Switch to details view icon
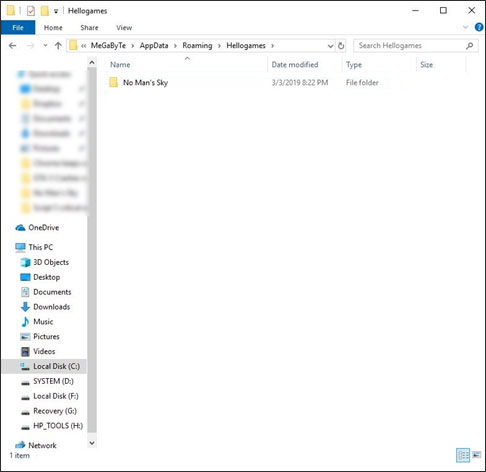 click(x=463, y=455)
